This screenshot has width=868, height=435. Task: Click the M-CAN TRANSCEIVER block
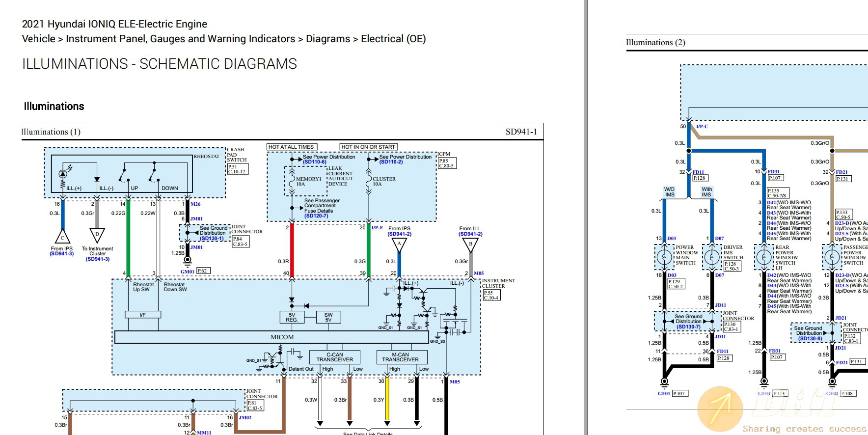[401, 357]
